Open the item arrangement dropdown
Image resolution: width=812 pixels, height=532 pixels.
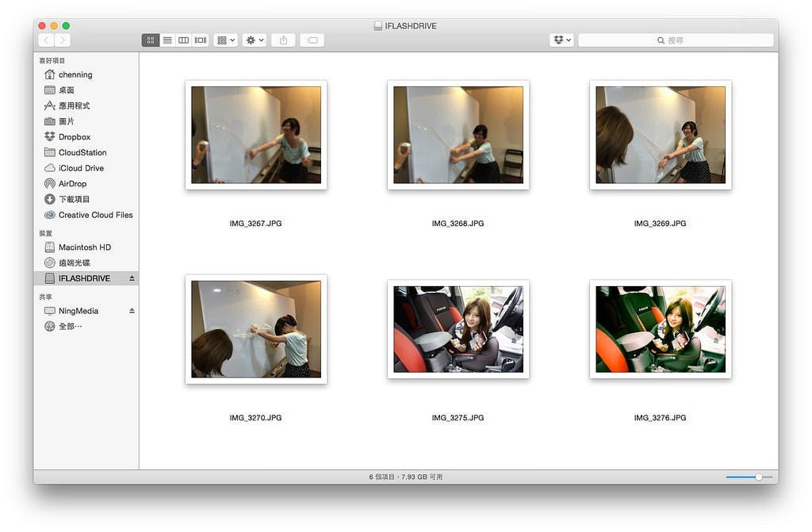(x=226, y=40)
